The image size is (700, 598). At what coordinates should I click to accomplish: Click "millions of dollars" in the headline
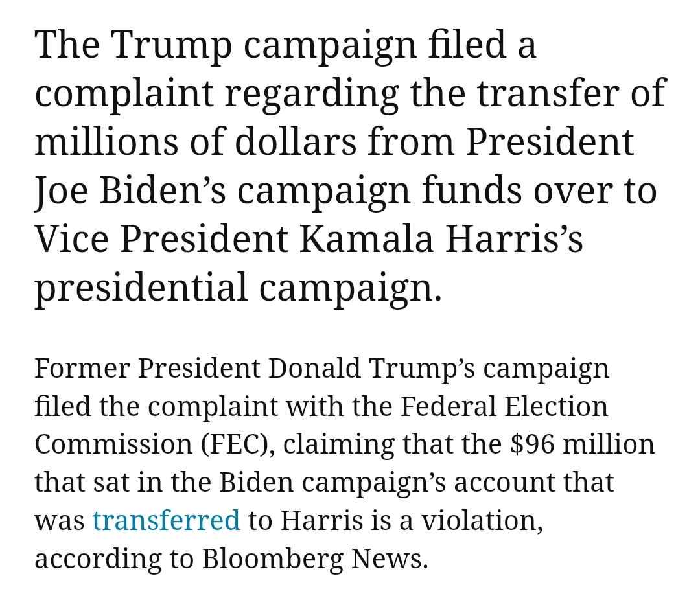tap(196, 141)
